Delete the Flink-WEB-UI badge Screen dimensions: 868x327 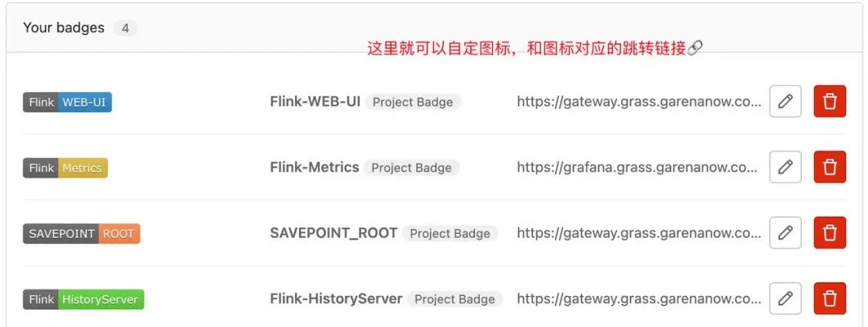pos(830,102)
